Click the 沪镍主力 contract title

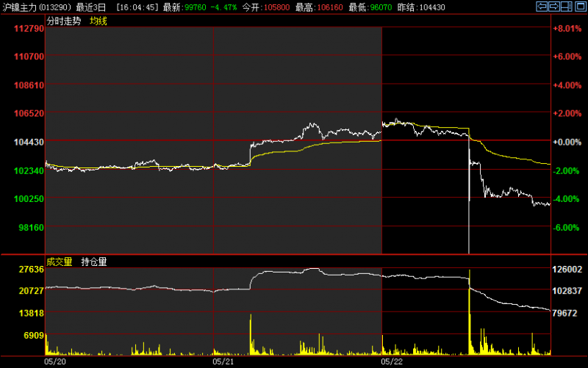(18, 7)
